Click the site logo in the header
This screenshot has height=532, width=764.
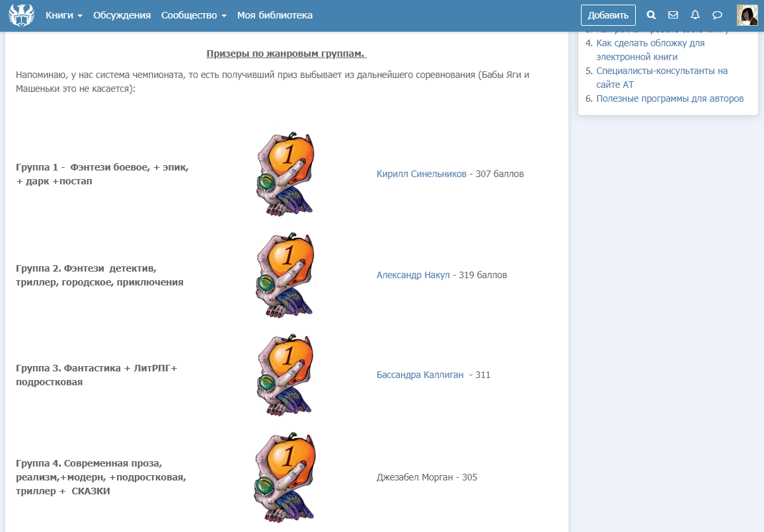21,15
